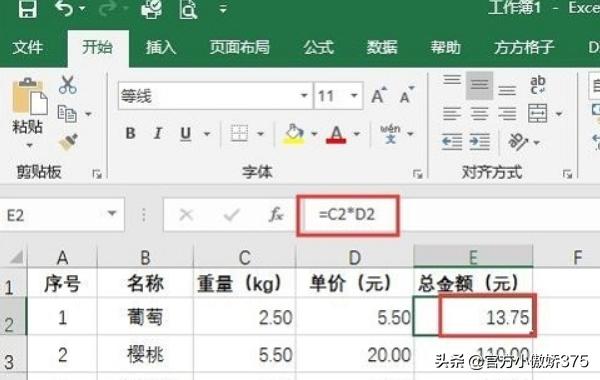600x380 pixels.
Task: Click the 粘贴 paste button
Action: click(x=28, y=114)
